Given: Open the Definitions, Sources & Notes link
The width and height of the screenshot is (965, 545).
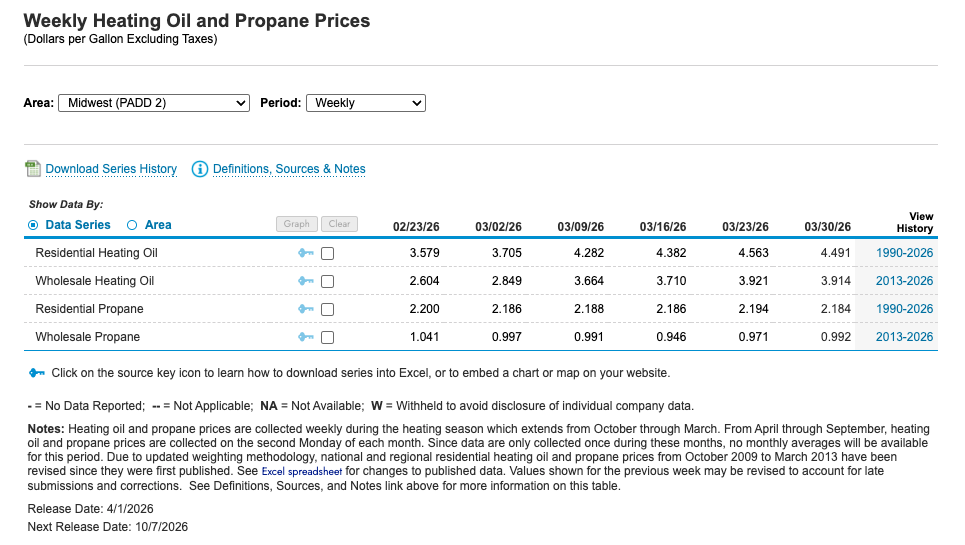Looking at the screenshot, I should pos(289,169).
